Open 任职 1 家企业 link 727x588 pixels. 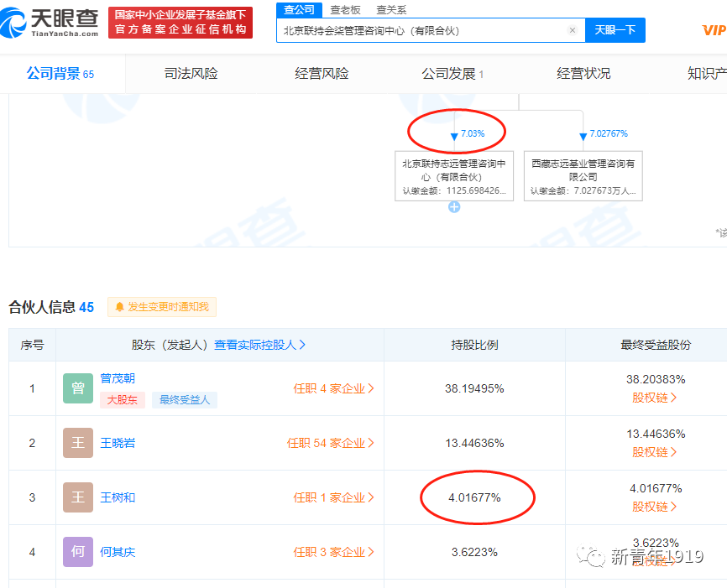coord(333,497)
